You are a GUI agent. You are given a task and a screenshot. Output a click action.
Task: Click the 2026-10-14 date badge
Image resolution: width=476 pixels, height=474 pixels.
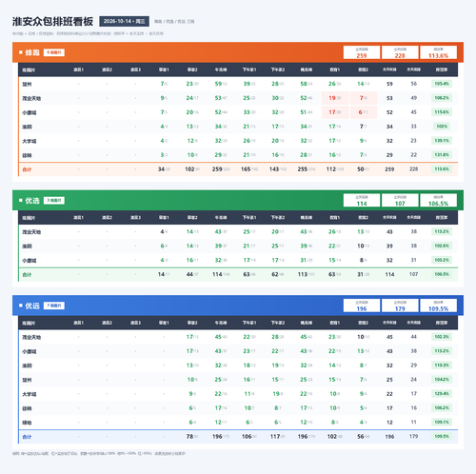124,21
